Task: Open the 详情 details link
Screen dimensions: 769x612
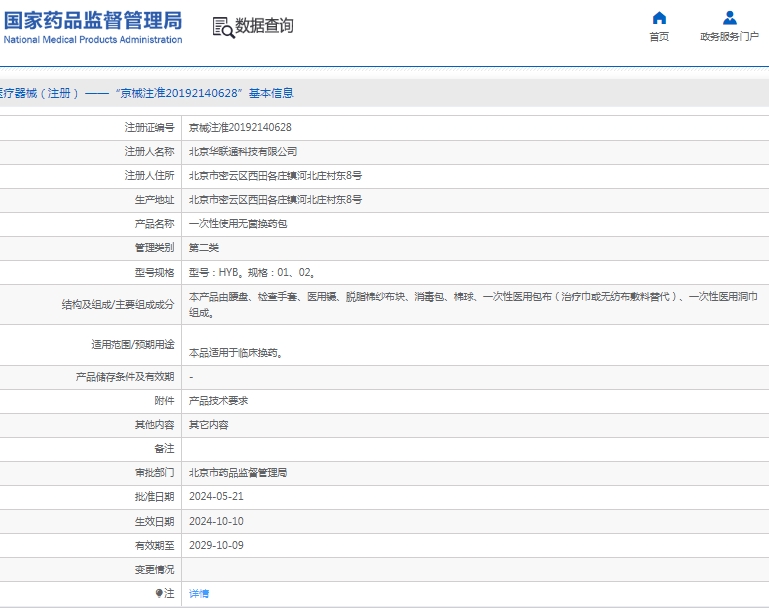Action: coord(199,593)
